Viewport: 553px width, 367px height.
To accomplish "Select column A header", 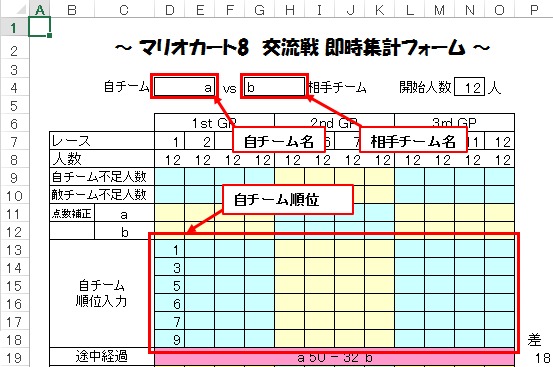I will pos(40,10).
